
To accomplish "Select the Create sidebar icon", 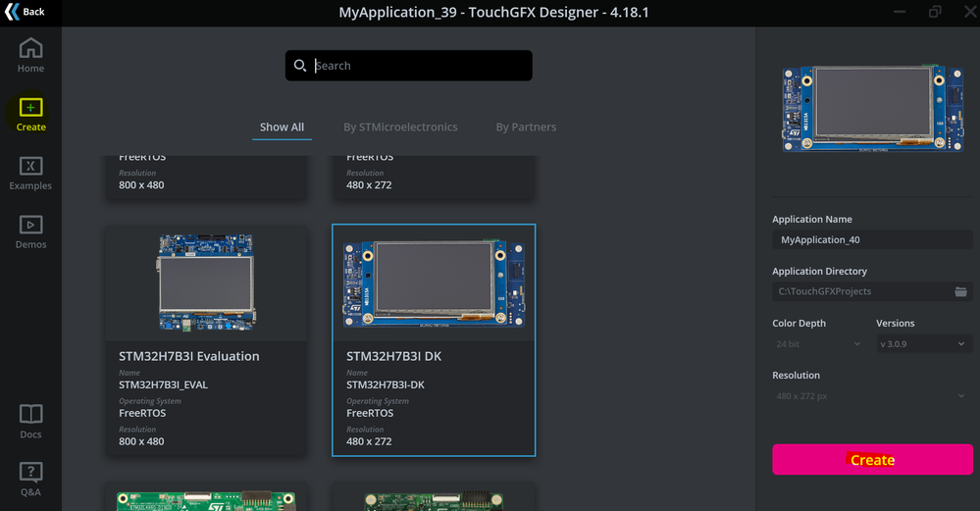I will [30, 115].
